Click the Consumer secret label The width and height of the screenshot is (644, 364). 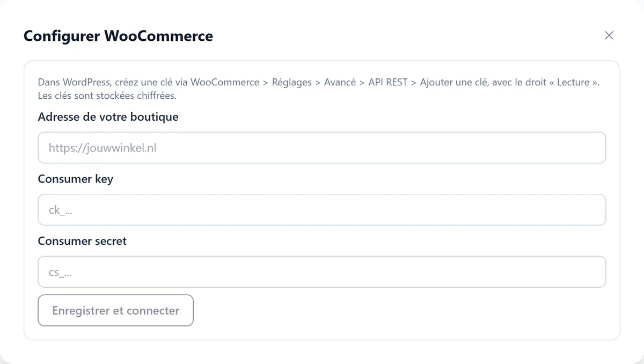pyautogui.click(x=82, y=241)
